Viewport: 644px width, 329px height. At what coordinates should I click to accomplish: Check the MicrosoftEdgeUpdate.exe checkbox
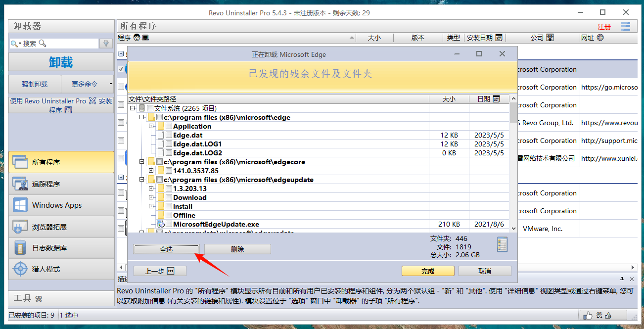pyautogui.click(x=169, y=224)
